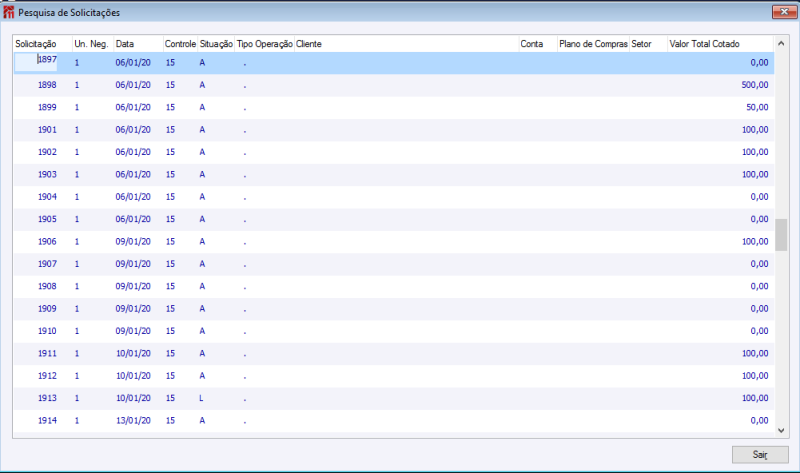The height and width of the screenshot is (473, 800).
Task: Select solicitation row 1914
Action: (x=394, y=421)
